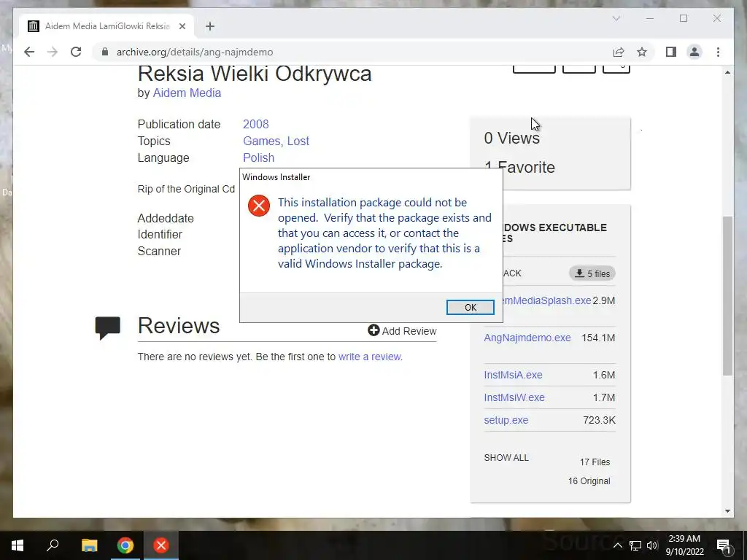Go back using browser back arrow
This screenshot has height=560, width=747.
[29, 52]
